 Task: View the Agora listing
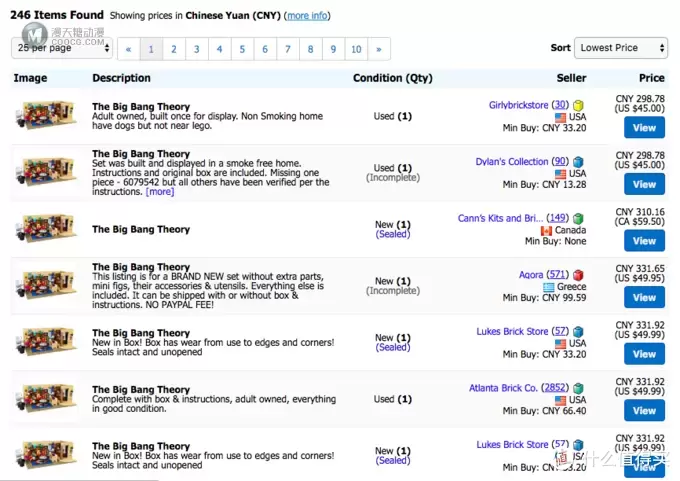click(644, 297)
